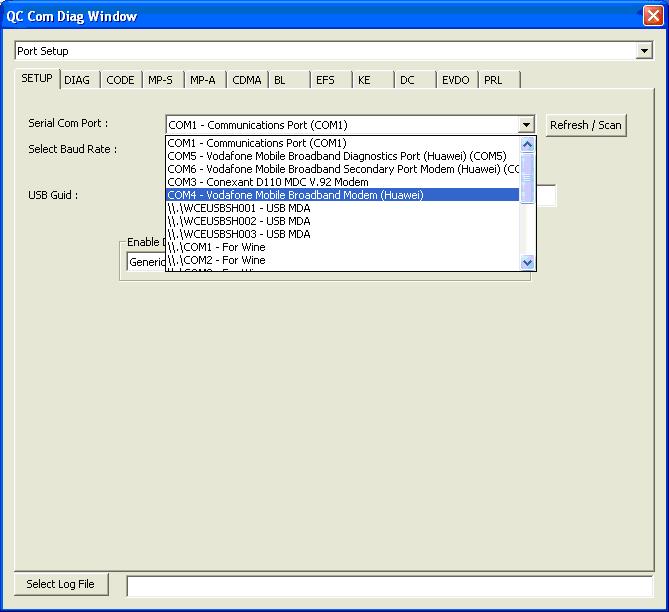Choose COM5 Vodafone Diagnostics Port entry
Image resolution: width=669 pixels, height=612 pixels.
(342, 156)
